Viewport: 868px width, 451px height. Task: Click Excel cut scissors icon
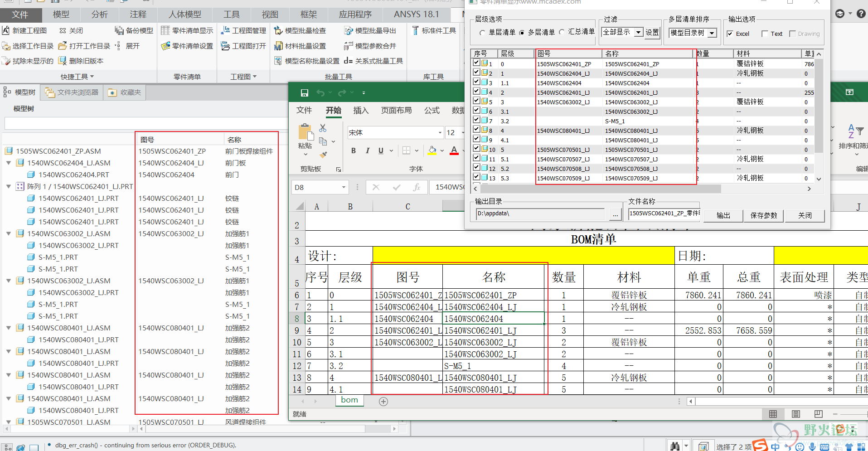323,128
